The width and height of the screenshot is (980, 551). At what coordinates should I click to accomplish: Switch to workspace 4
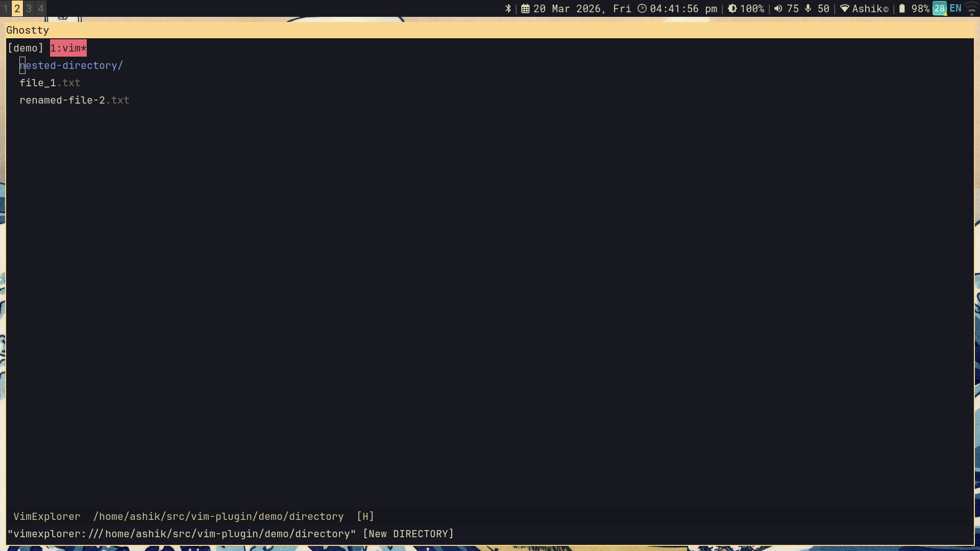pos(41,9)
